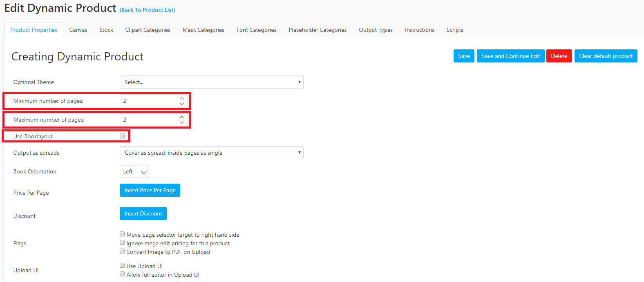Open the Output as spreads dropdown

pos(212,153)
